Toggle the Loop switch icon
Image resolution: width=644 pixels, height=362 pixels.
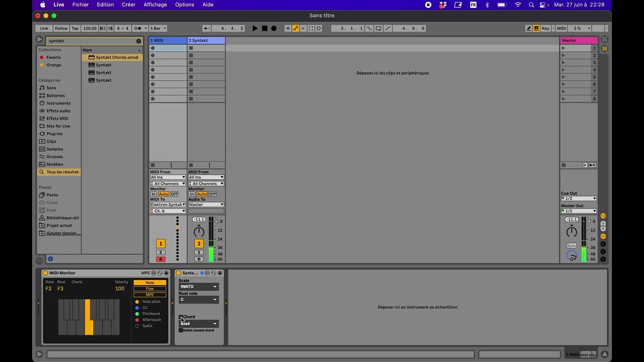pos(378,29)
